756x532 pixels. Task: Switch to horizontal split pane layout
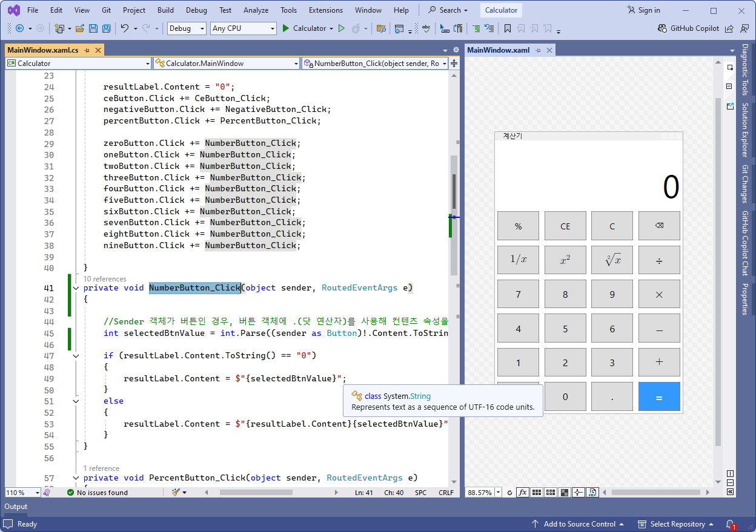730,483
